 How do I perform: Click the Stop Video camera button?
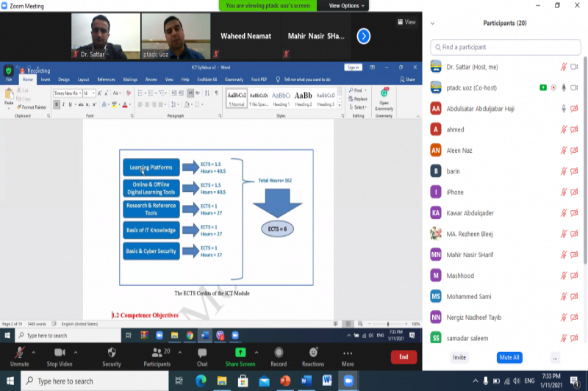(59, 354)
